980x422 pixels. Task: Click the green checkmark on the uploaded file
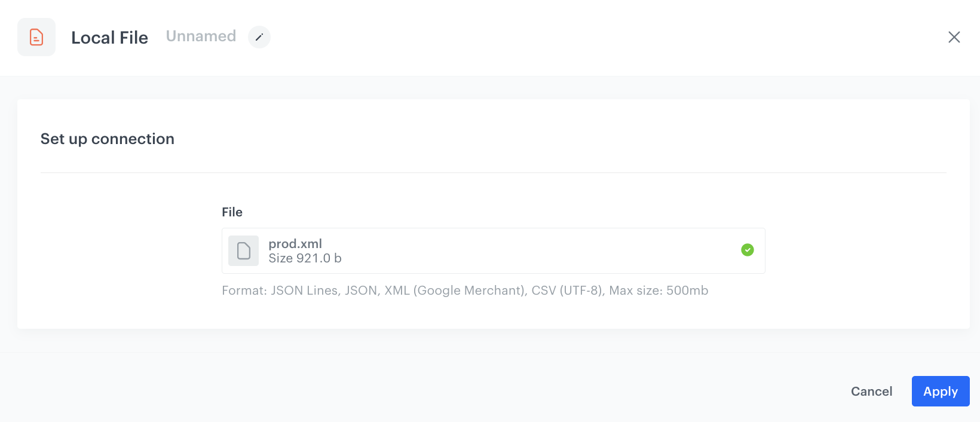click(x=747, y=250)
